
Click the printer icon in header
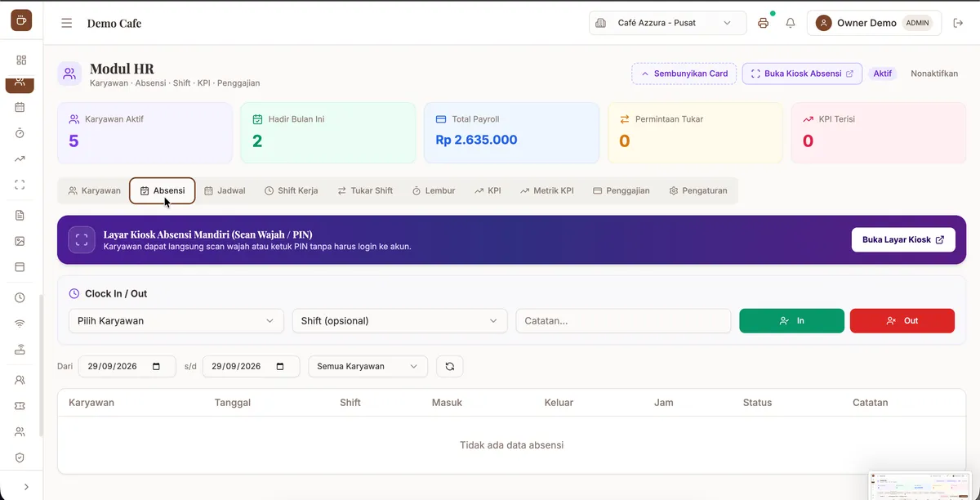coord(764,23)
